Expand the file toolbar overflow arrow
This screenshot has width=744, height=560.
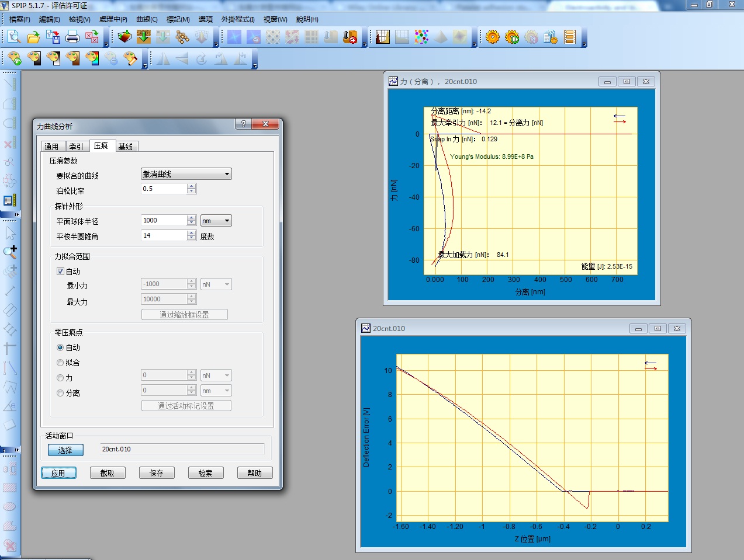click(106, 44)
